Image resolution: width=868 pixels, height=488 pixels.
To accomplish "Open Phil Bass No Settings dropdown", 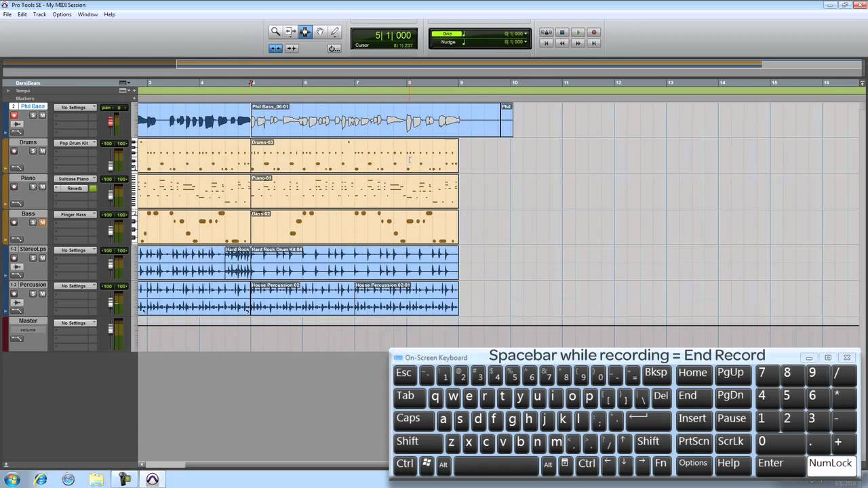I will pyautogui.click(x=75, y=108).
